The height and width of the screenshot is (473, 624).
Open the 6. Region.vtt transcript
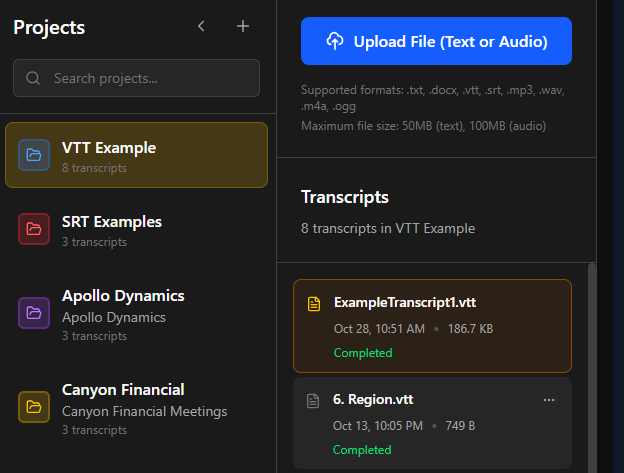[433, 423]
